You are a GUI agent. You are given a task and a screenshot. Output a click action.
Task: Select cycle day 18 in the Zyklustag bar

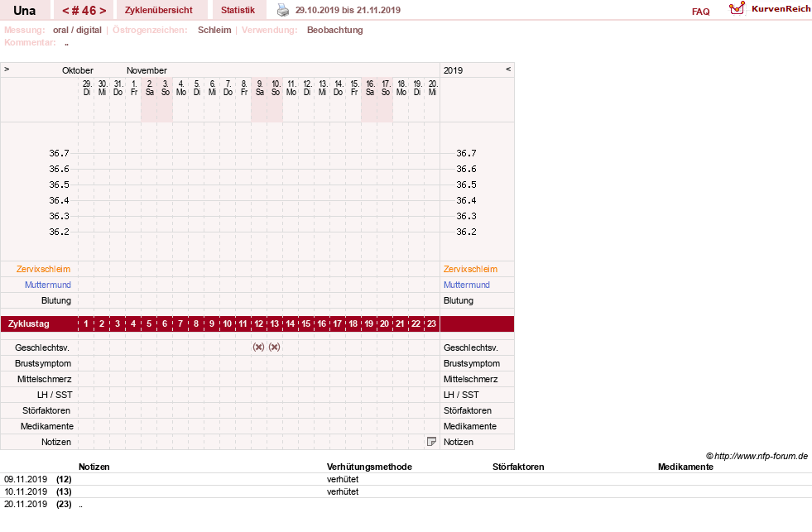click(353, 324)
